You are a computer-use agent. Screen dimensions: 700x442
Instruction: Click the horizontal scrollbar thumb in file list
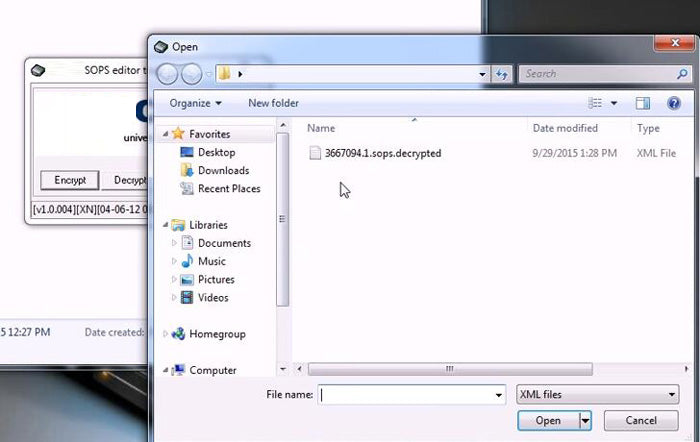point(450,369)
